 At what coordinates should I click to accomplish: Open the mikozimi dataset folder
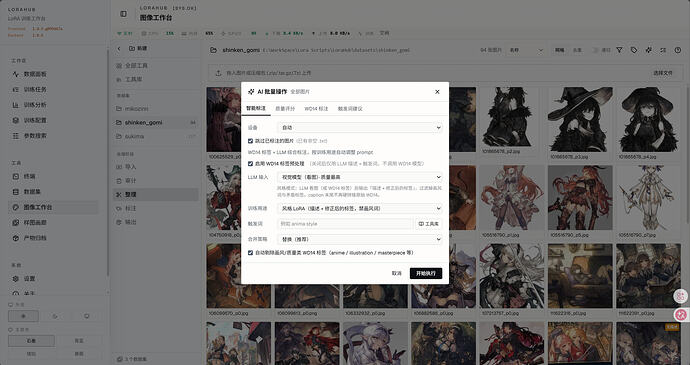[156, 108]
